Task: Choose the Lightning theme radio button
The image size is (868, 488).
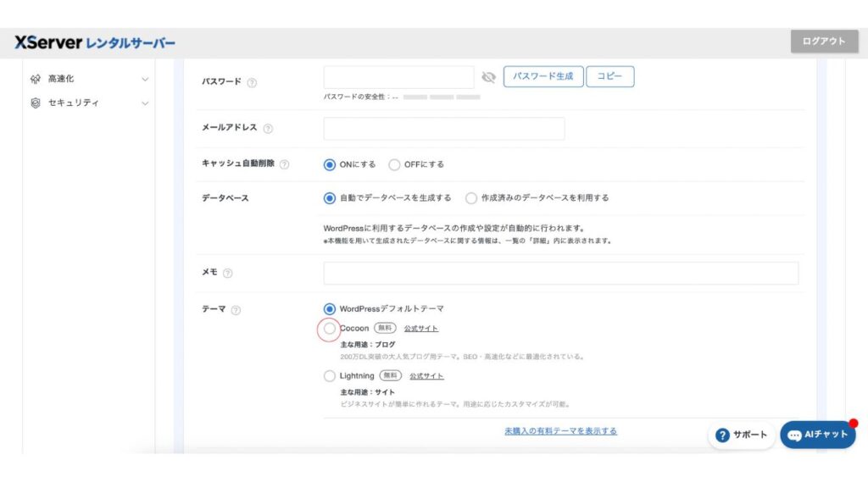Action: click(330, 376)
